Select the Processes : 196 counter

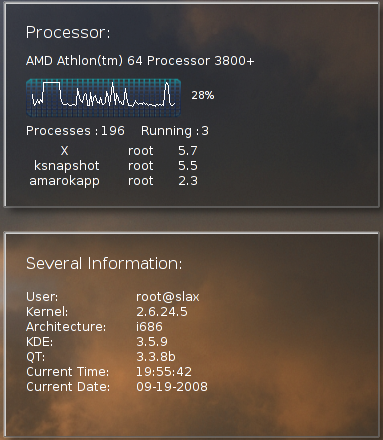coord(75,131)
